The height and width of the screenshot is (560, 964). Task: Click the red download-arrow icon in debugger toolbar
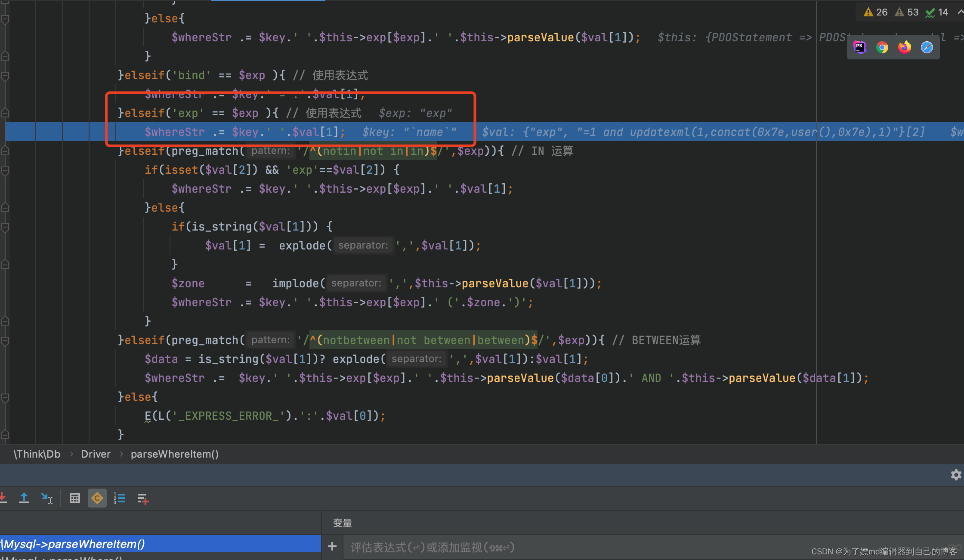point(3,498)
